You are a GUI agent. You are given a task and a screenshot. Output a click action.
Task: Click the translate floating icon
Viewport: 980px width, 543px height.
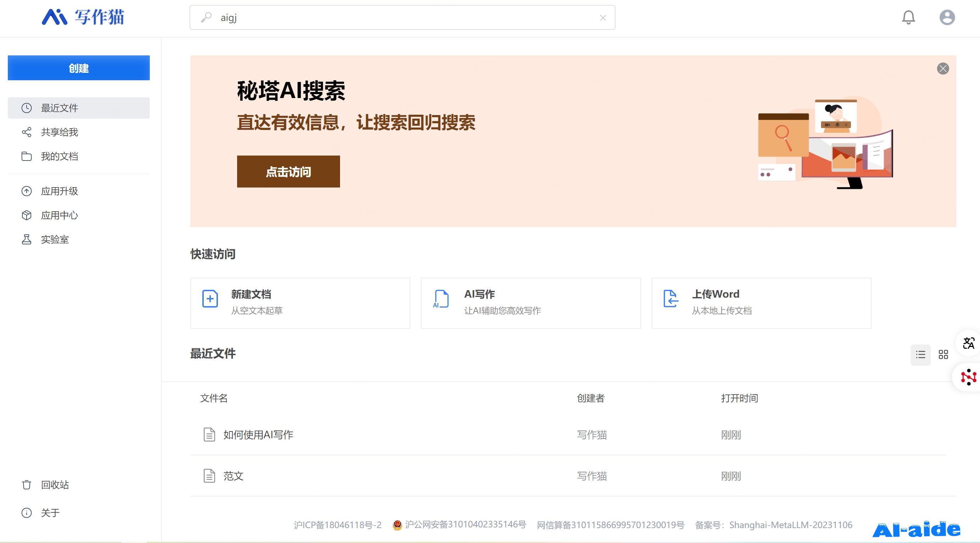coord(968,343)
